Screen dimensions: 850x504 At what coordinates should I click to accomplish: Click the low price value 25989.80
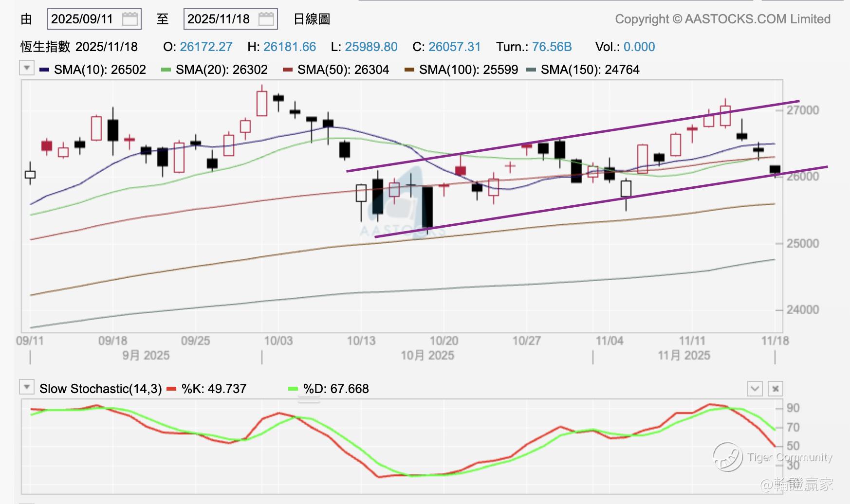click(371, 47)
